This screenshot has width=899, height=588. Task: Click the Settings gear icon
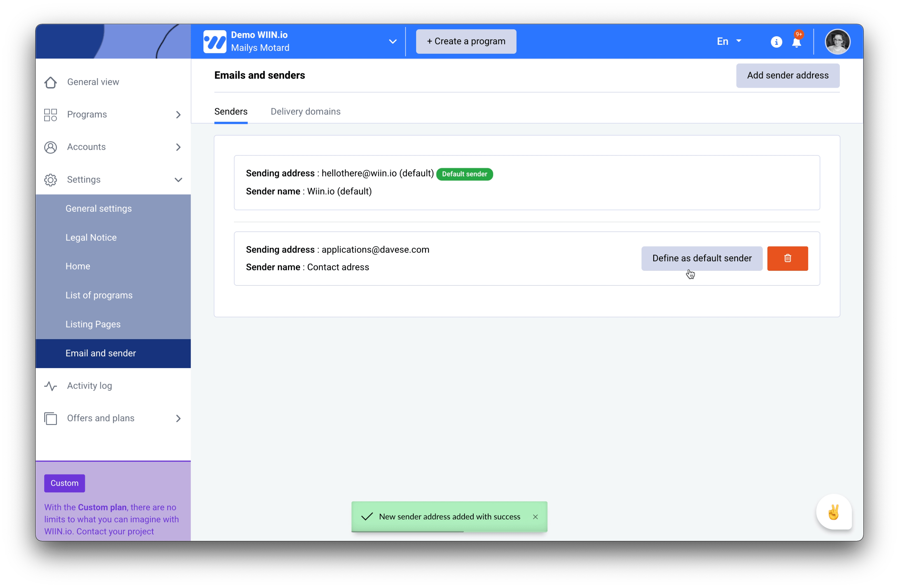pos(51,180)
